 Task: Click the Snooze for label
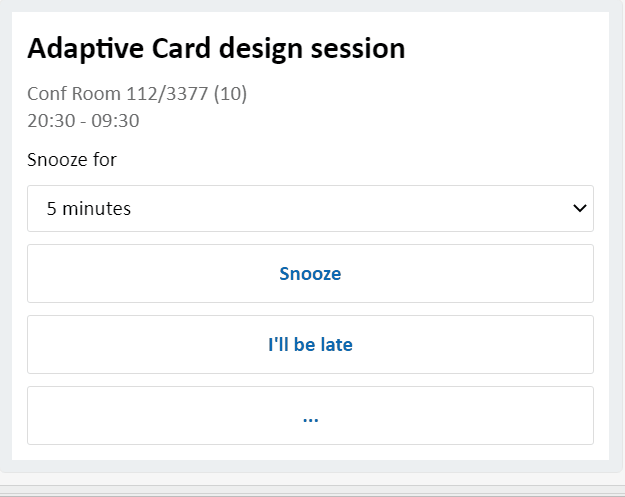tap(72, 159)
